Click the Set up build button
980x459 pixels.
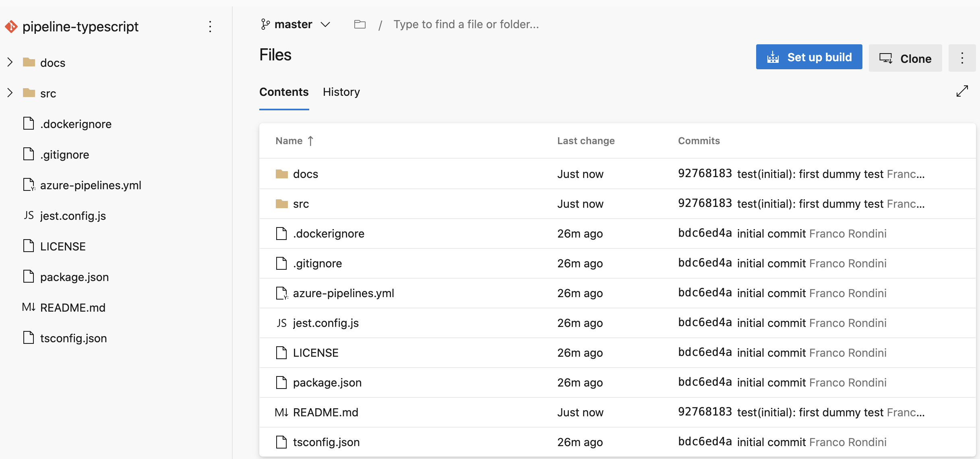(809, 57)
